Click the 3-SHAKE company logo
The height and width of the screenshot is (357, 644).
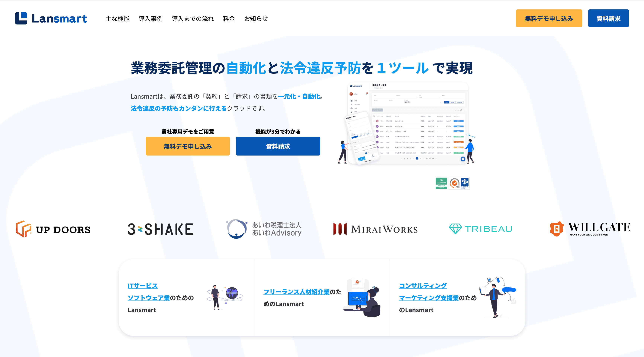point(160,229)
